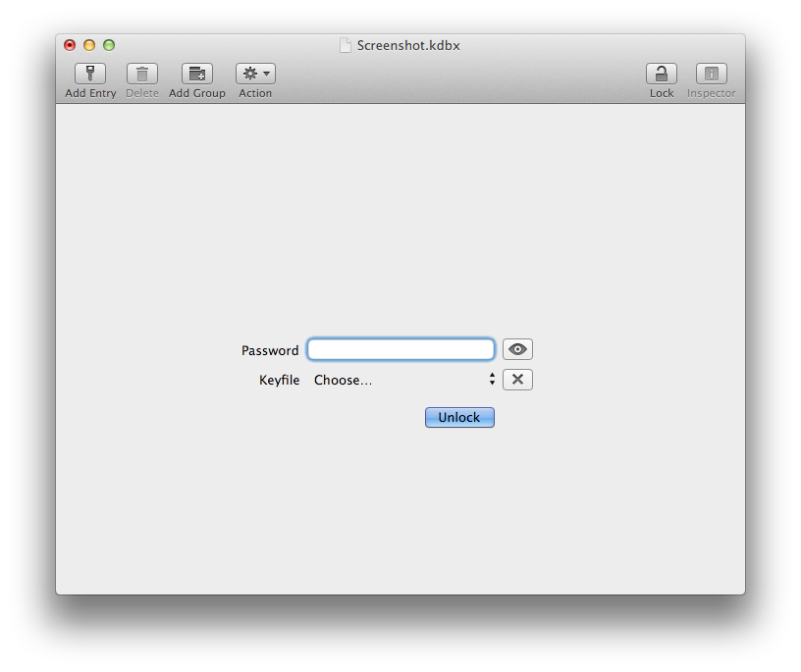Click the Add Entry key icon
Viewport: 801px width, 672px height.
(x=90, y=74)
